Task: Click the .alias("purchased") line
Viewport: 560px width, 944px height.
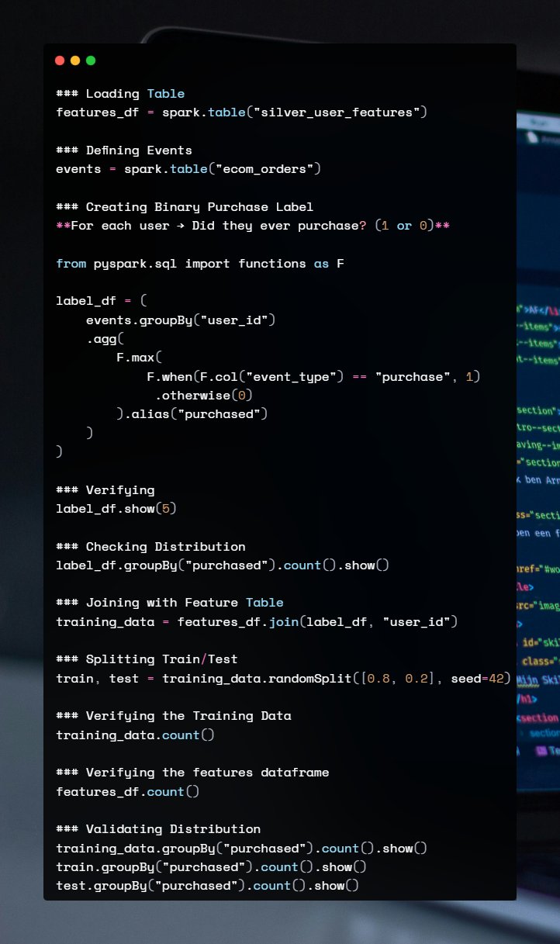Action: 192,414
